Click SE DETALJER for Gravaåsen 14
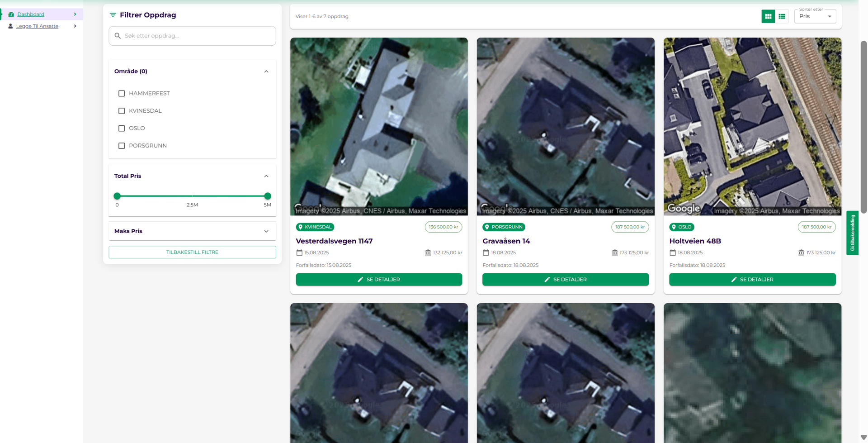Image resolution: width=868 pixels, height=443 pixels. coord(566,280)
